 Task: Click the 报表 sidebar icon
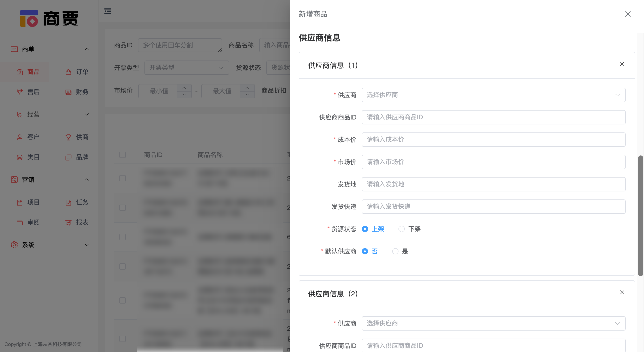68,222
